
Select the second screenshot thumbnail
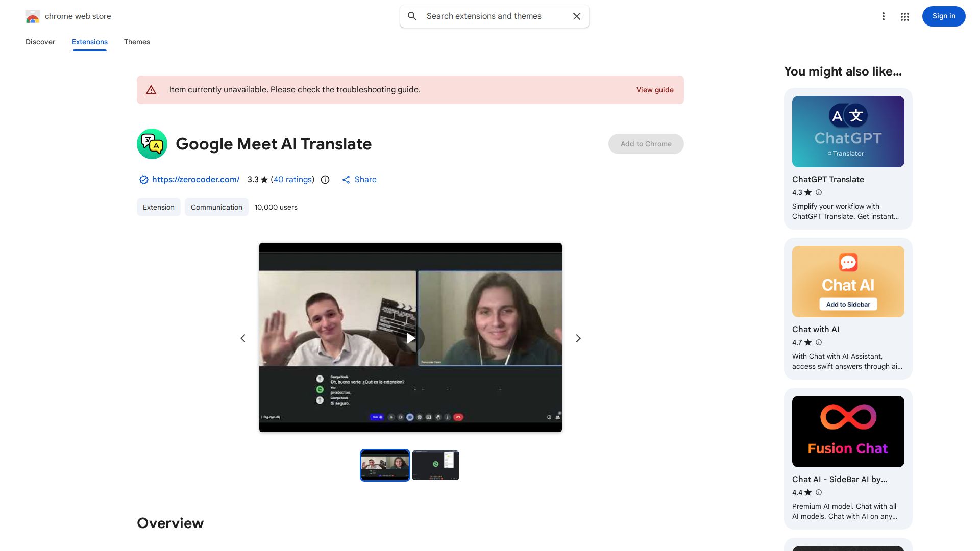(435, 465)
